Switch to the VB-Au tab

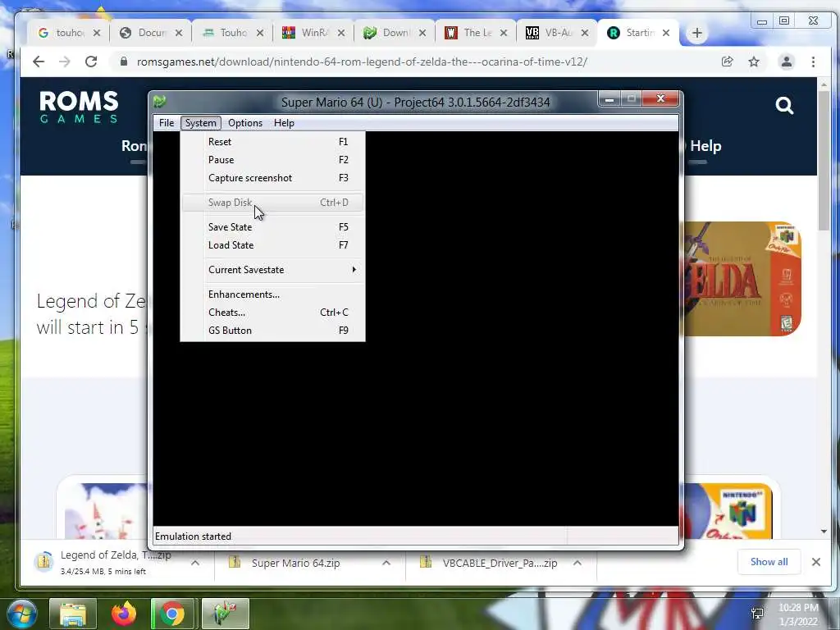pos(550,33)
